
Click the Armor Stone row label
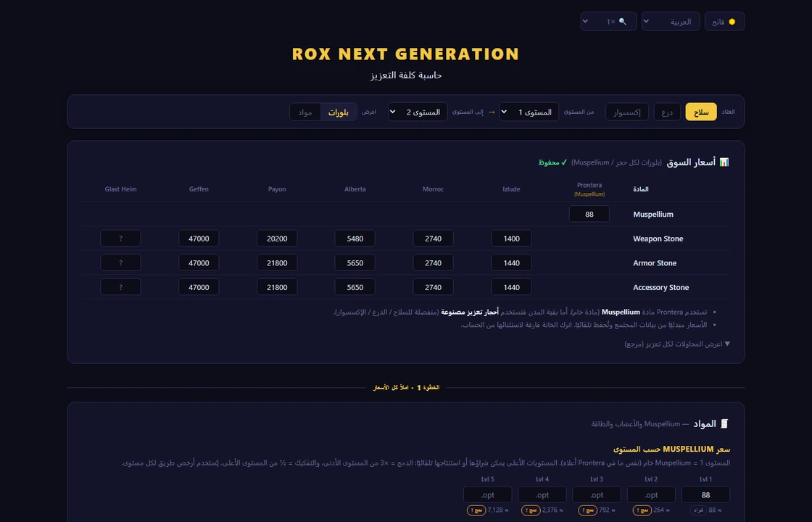click(x=655, y=263)
